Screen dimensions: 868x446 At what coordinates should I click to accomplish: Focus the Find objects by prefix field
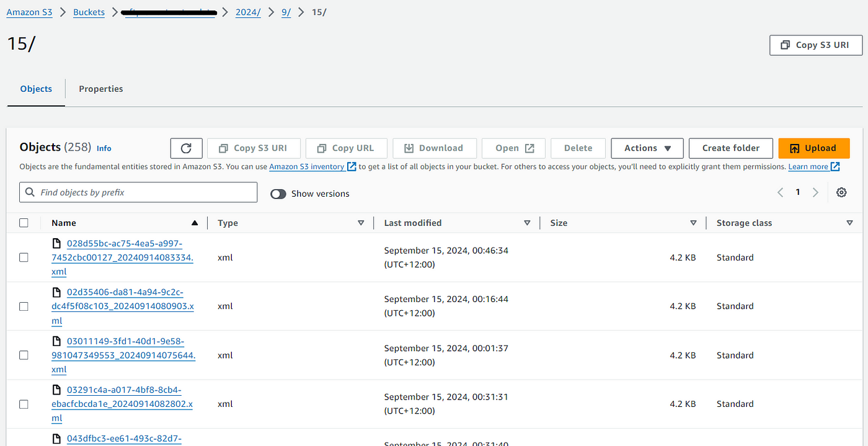coord(138,192)
